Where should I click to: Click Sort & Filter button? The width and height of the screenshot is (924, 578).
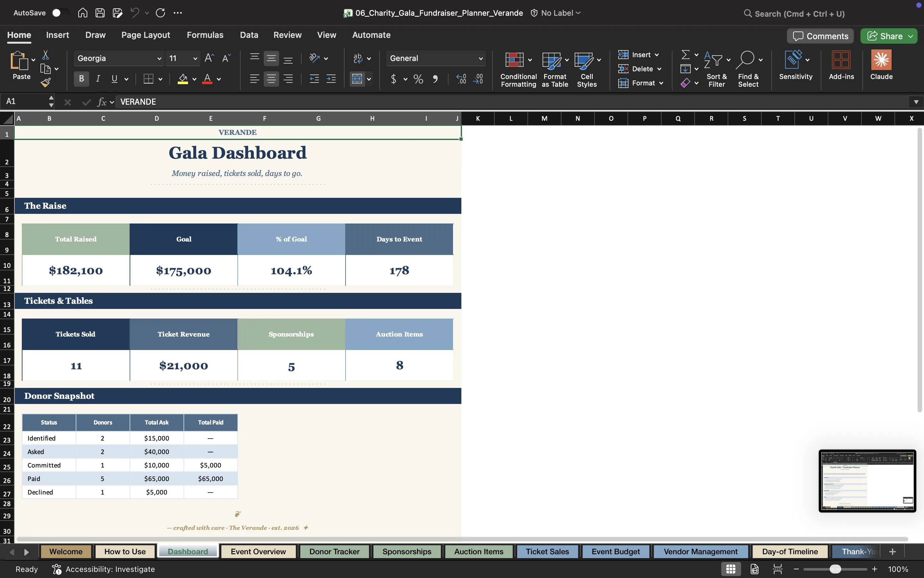(x=717, y=70)
